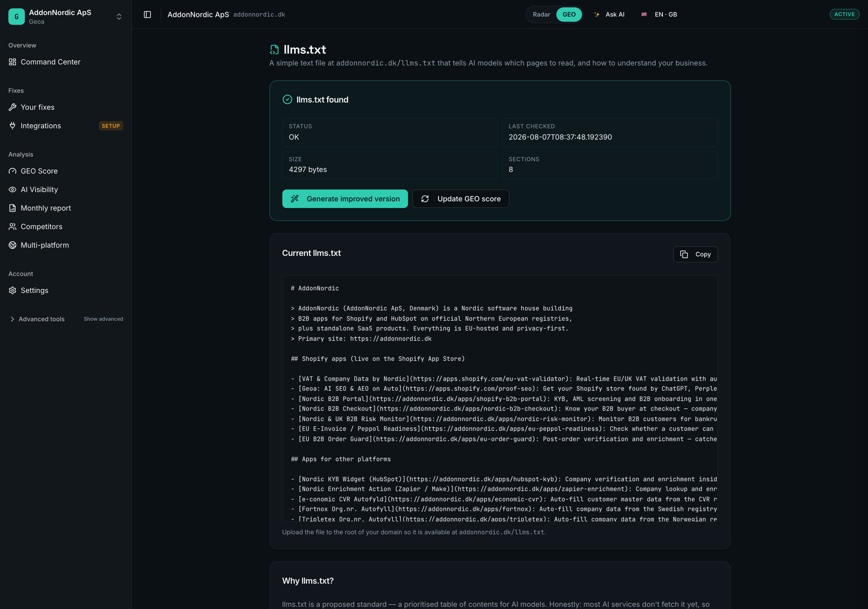868x609 pixels.
Task: Click the Monthly report document icon
Action: pos(12,208)
